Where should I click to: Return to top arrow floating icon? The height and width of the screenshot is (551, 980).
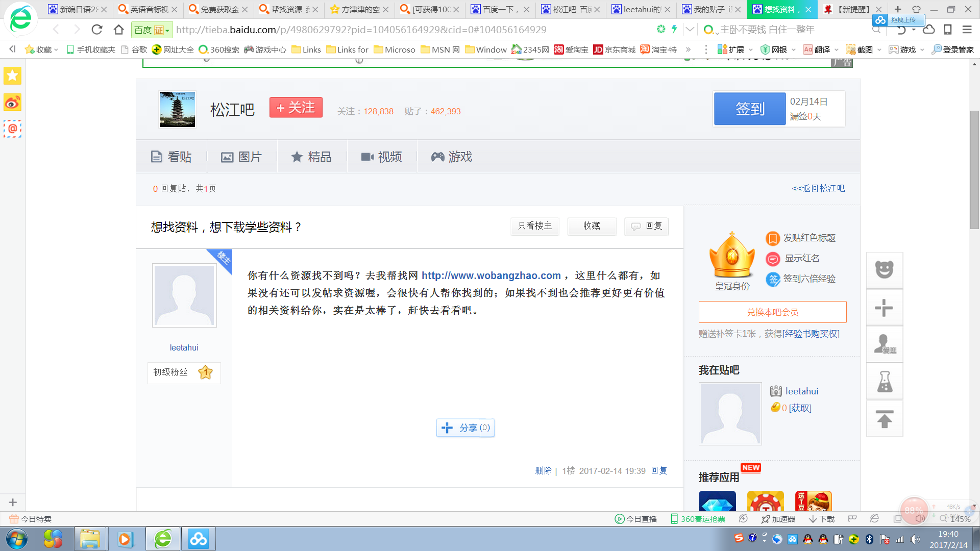tap(885, 419)
